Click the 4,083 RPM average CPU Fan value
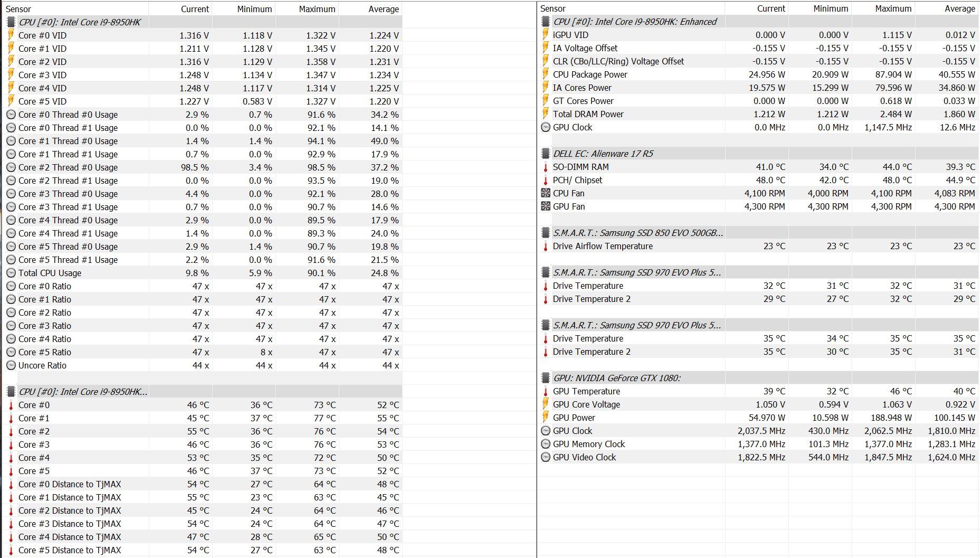The height and width of the screenshot is (558, 980). [x=955, y=193]
